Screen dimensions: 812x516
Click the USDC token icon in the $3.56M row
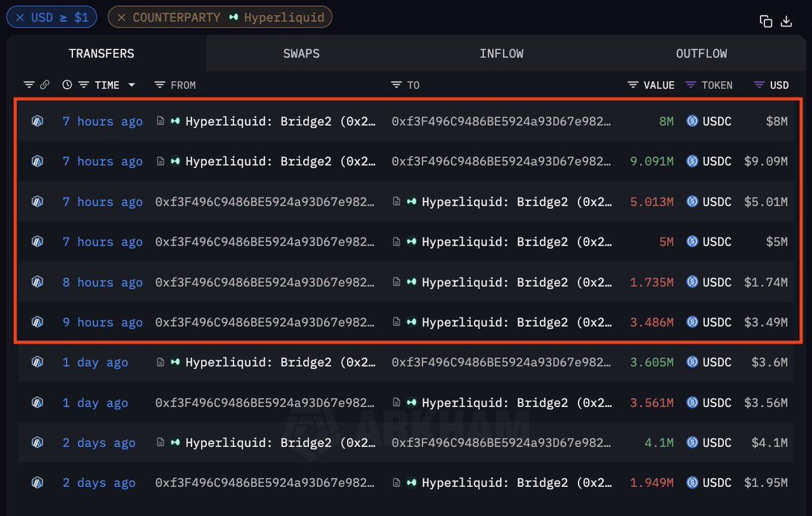tap(692, 403)
